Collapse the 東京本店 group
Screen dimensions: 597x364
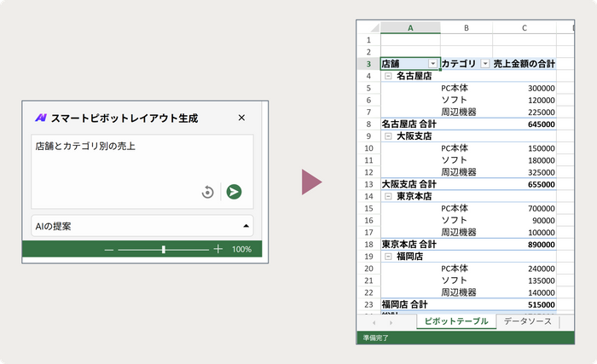click(388, 196)
